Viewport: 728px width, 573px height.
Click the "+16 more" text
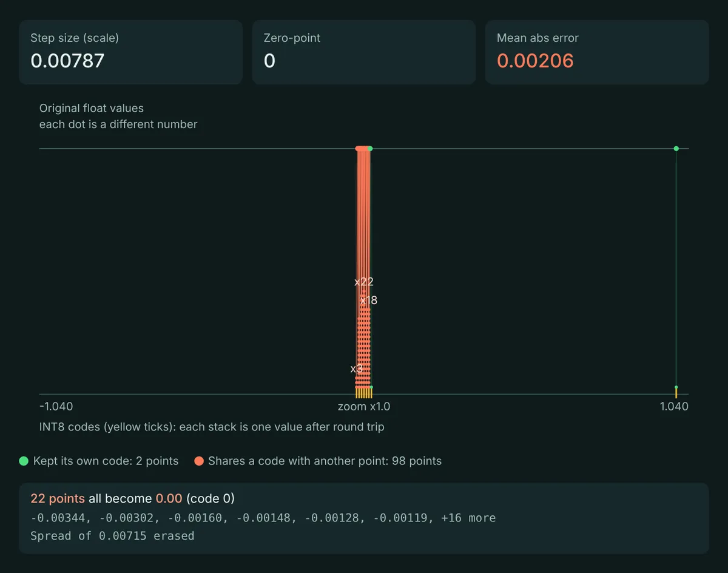[469, 518]
